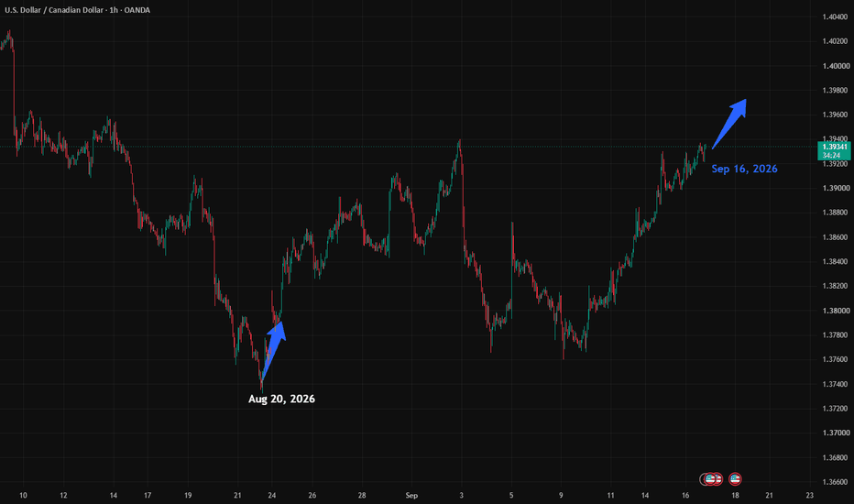Select the blue arrow above Sep 16 label
Image resolution: width=854 pixels, height=504 pixels.
tap(729, 124)
